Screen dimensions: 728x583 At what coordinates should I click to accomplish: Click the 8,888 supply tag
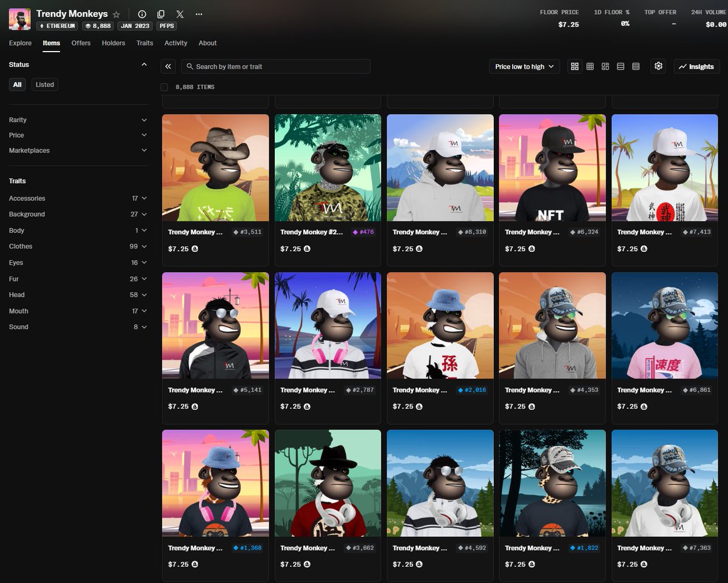(x=97, y=26)
